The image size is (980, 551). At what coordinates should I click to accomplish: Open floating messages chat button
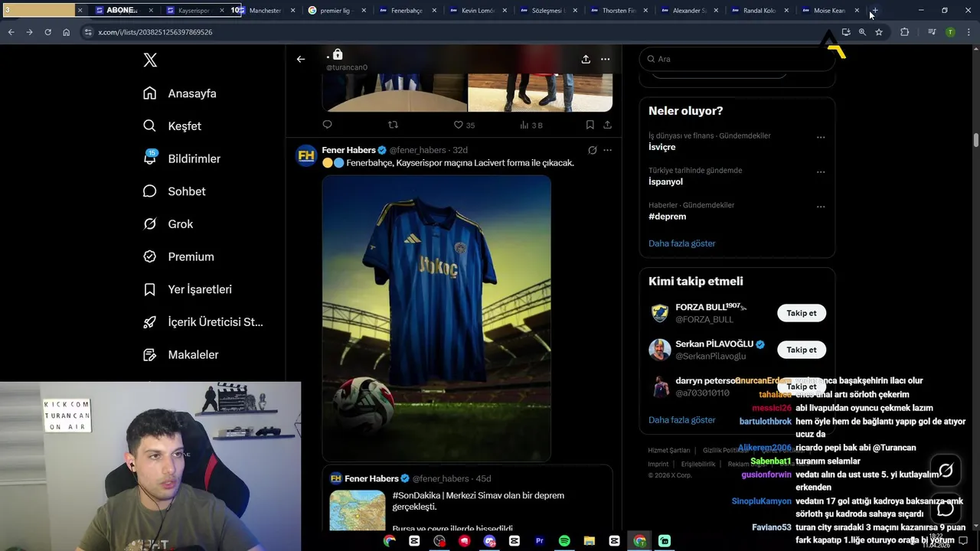click(946, 507)
